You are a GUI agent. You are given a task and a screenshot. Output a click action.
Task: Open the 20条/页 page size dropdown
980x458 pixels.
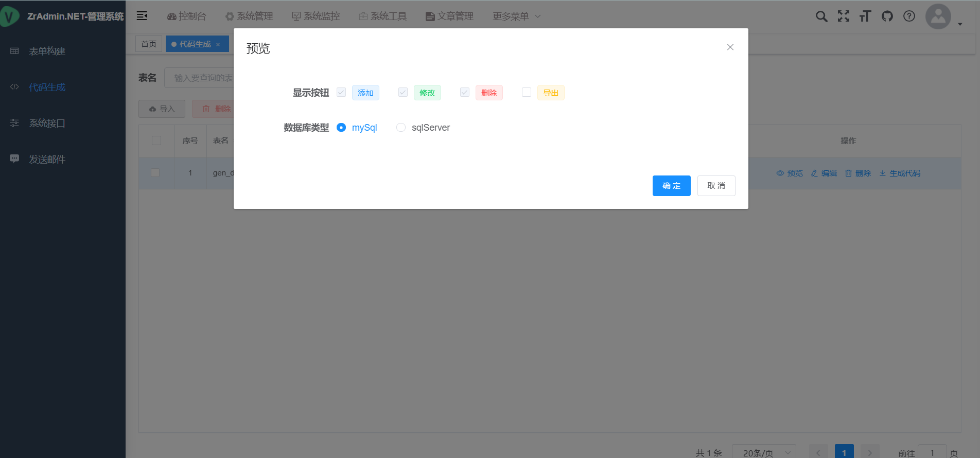tap(764, 452)
